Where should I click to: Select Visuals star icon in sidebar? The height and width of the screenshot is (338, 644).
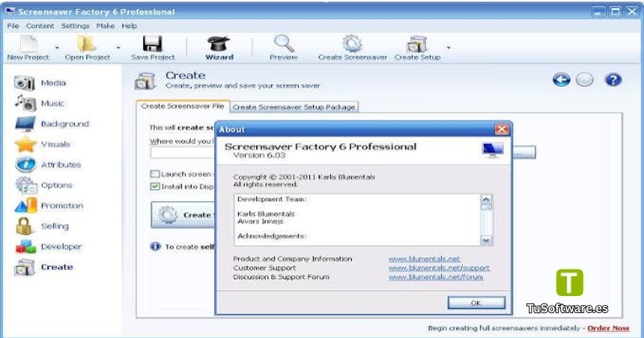coord(26,145)
